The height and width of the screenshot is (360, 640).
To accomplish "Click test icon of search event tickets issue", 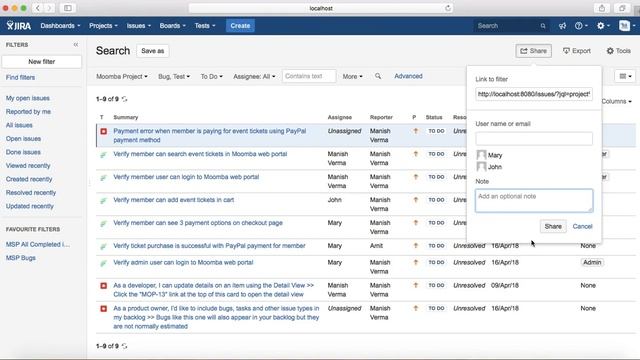I will [104, 155].
